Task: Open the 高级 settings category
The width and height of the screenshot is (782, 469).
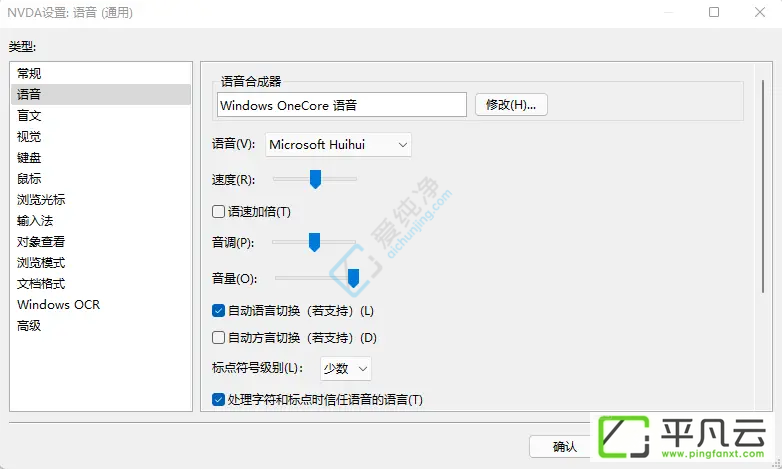Action: pos(101,325)
